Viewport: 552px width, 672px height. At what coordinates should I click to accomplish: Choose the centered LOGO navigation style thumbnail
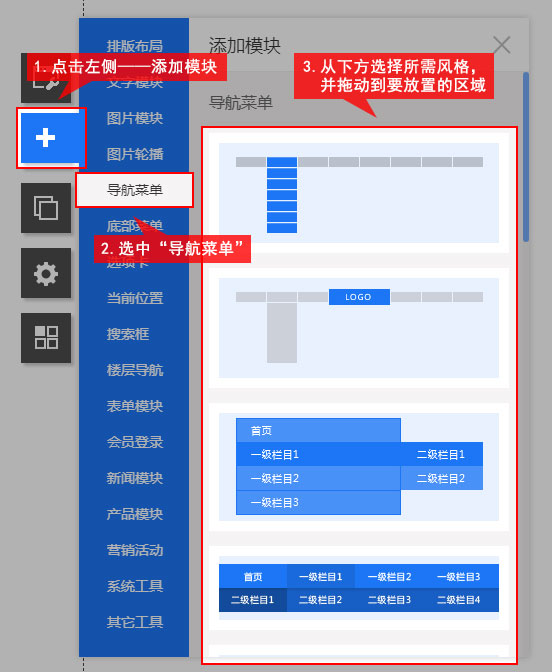click(x=359, y=328)
